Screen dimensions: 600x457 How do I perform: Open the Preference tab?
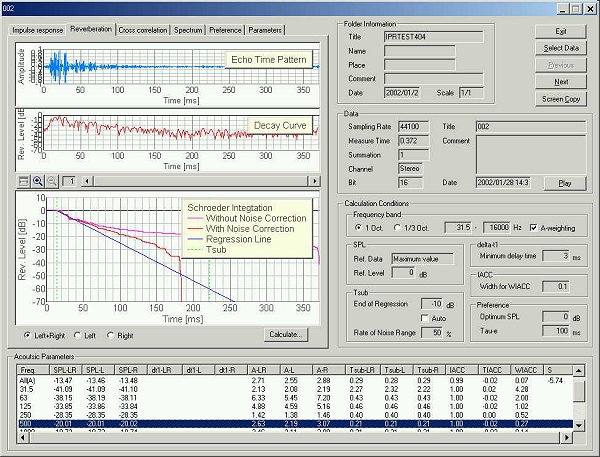pos(225,30)
